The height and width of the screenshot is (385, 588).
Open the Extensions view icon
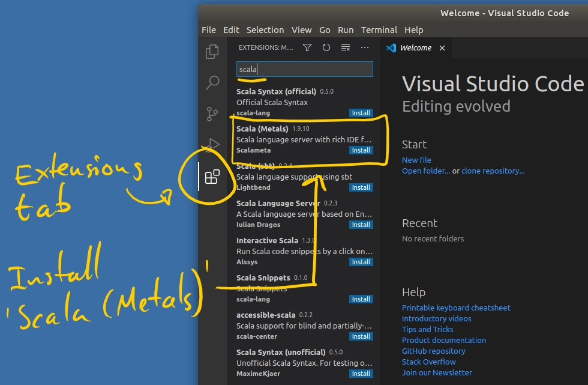point(212,177)
